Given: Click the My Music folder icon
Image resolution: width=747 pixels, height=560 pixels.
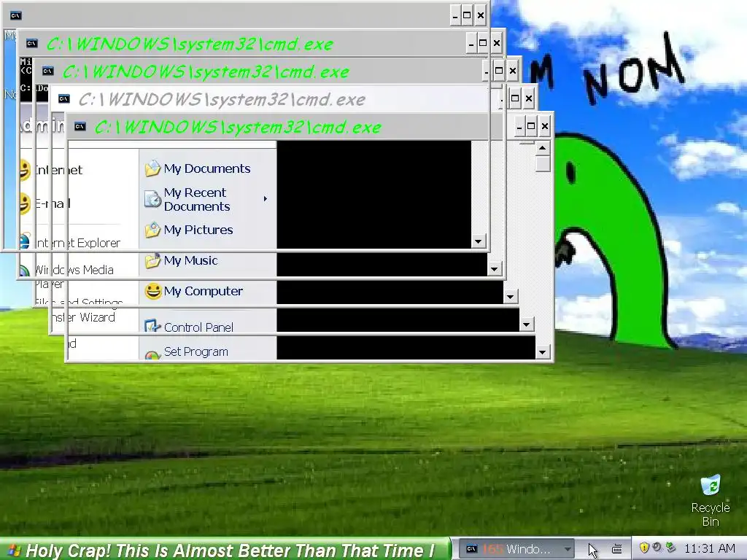Looking at the screenshot, I should [x=152, y=260].
